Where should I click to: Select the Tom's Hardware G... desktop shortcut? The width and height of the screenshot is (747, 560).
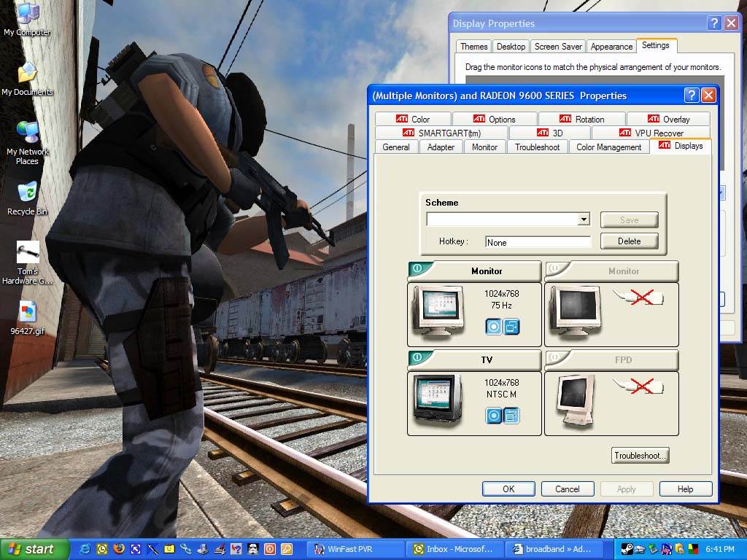point(27,263)
